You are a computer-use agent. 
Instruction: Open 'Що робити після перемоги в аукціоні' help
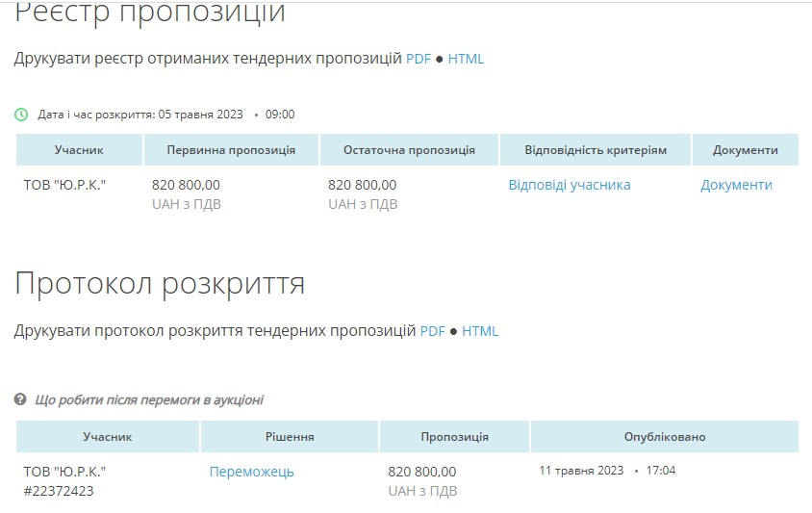148,399
